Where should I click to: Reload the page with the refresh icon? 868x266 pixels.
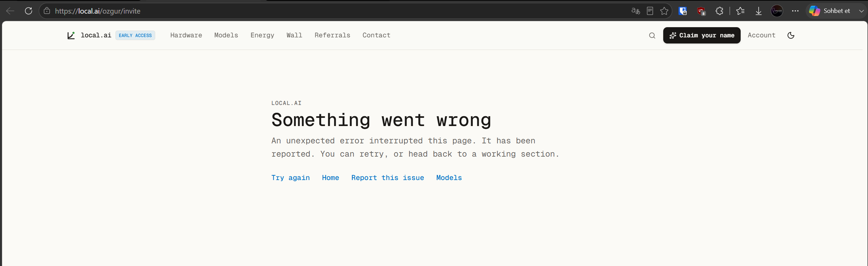click(x=29, y=11)
